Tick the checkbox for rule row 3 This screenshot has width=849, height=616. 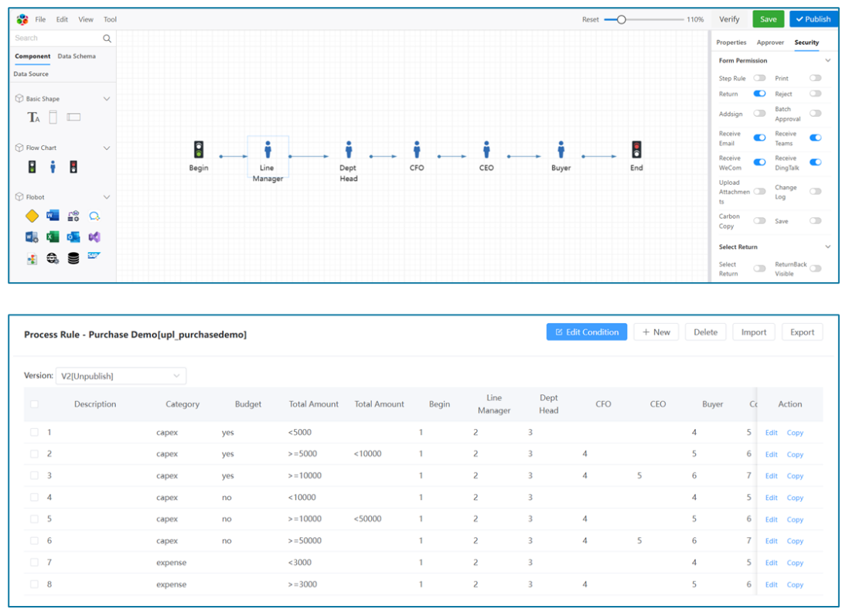click(x=35, y=475)
